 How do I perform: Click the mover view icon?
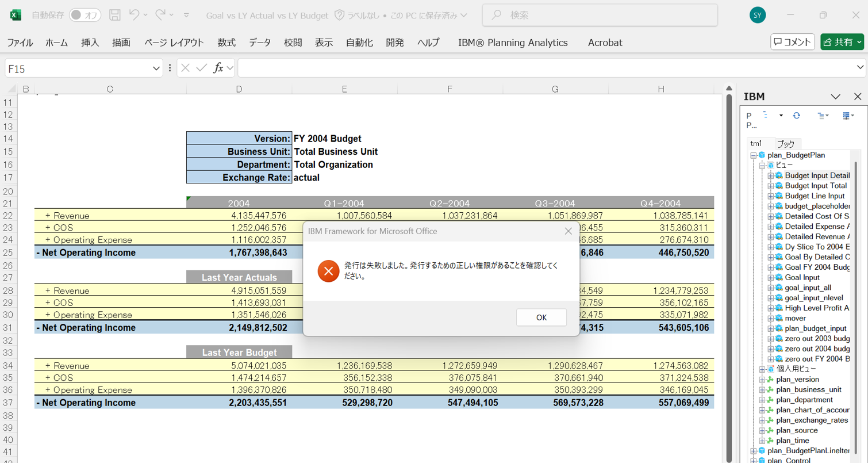click(x=779, y=318)
